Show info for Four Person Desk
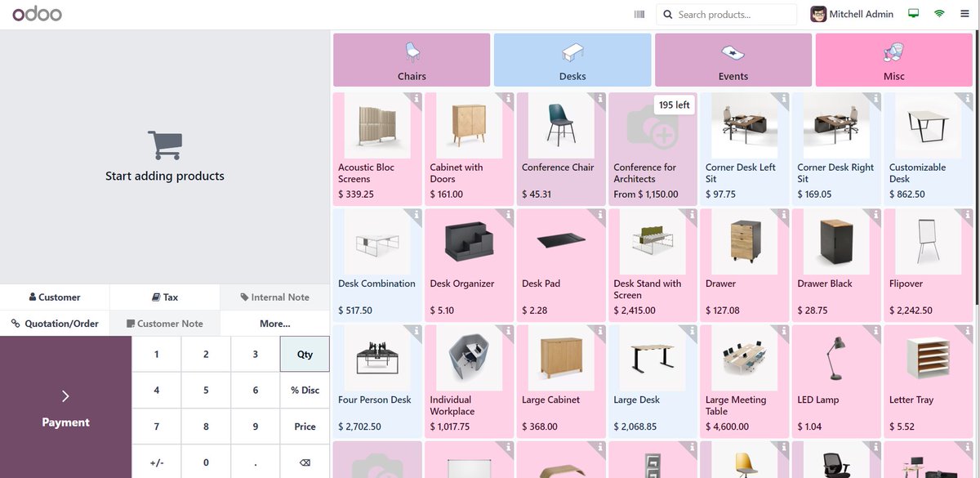Image resolution: width=980 pixels, height=478 pixels. 416,330
